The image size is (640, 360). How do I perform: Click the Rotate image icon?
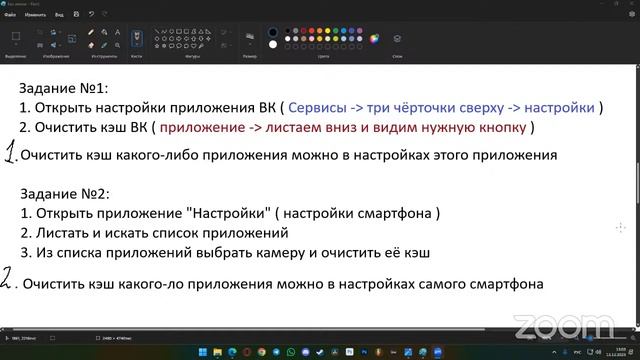click(x=53, y=32)
